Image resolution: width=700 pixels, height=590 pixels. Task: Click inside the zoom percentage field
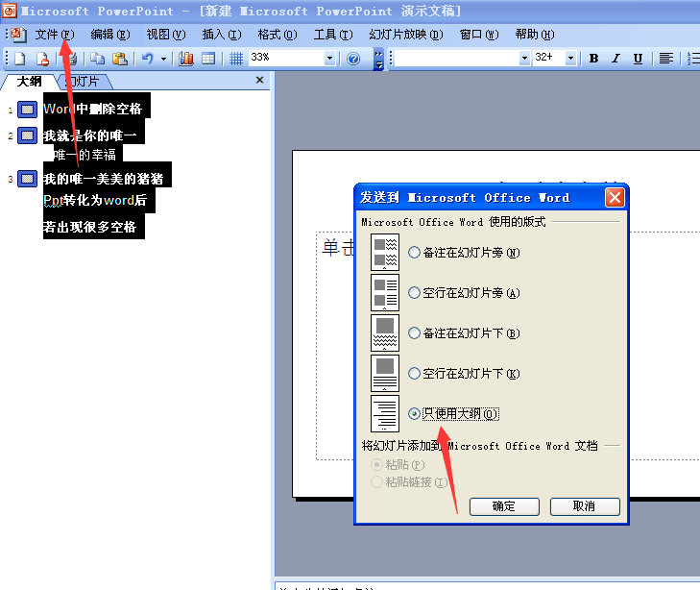[x=286, y=58]
